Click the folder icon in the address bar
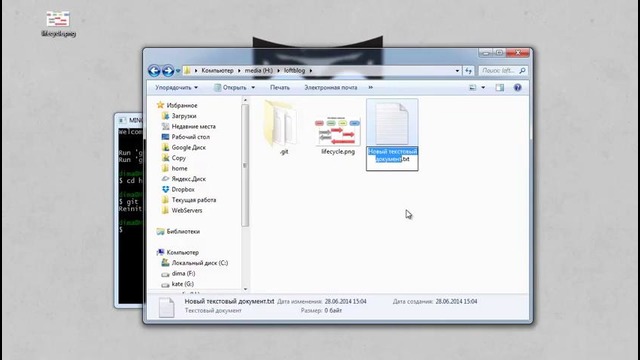The width and height of the screenshot is (640, 360). pyautogui.click(x=187, y=71)
